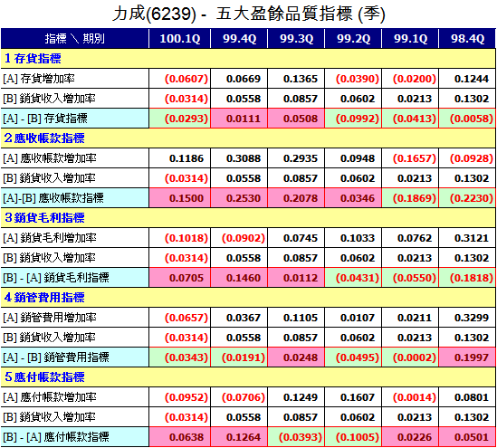Click the 99.1Q column header
Image resolution: width=497 pixels, height=448 pixels.
(410, 39)
